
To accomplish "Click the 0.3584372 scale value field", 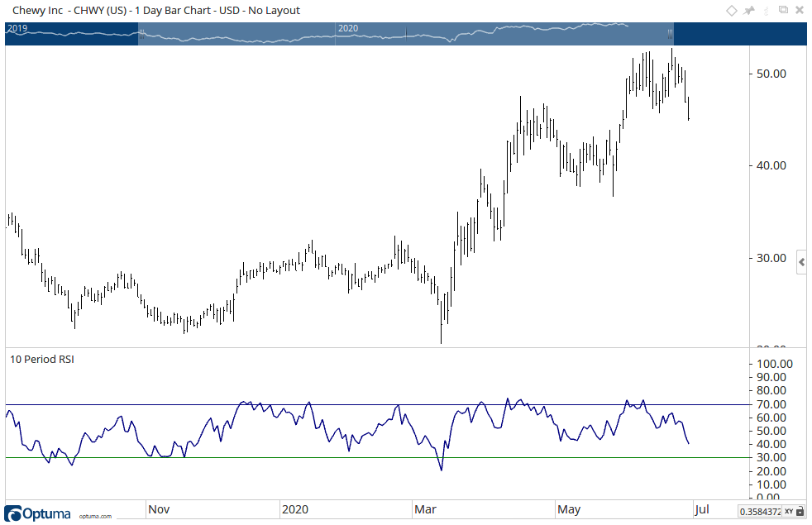I will [x=760, y=512].
